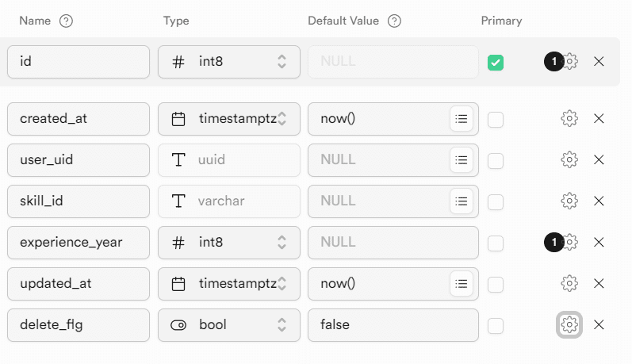The image size is (632, 364).
Task: Expand the bool type selector for delete_flg
Action: pos(229,324)
